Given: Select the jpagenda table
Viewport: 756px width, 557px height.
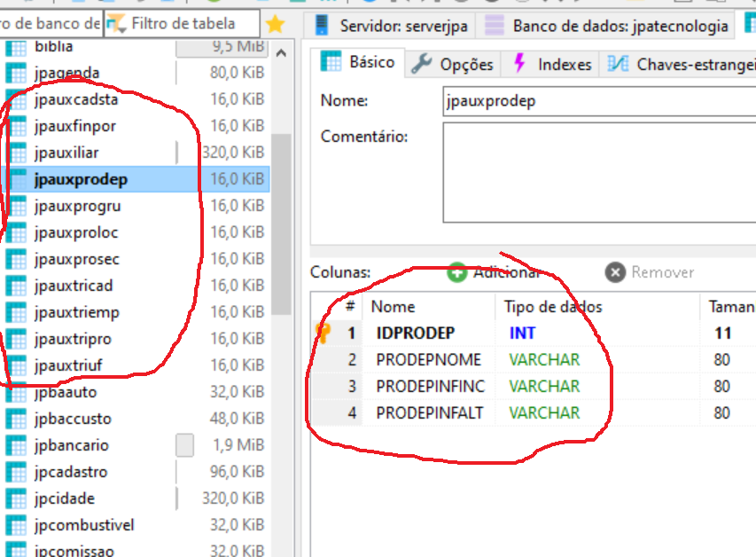Looking at the screenshot, I should point(67,73).
